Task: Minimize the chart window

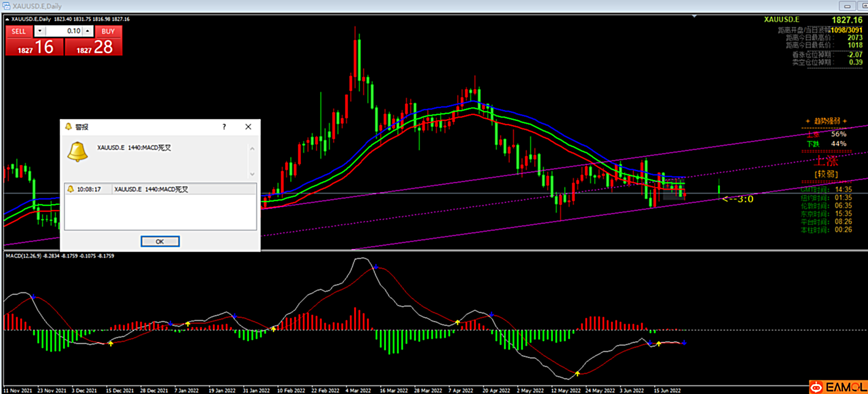Action: (847, 6)
